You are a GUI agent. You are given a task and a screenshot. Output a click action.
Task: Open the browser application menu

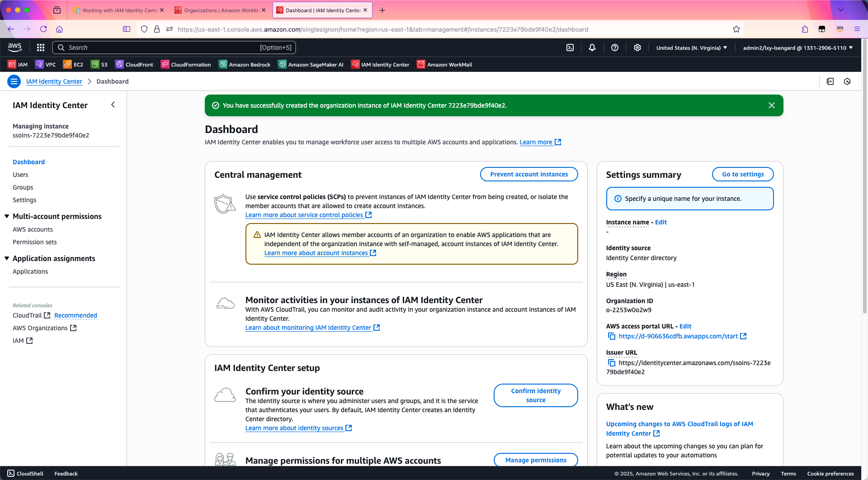pyautogui.click(x=857, y=29)
